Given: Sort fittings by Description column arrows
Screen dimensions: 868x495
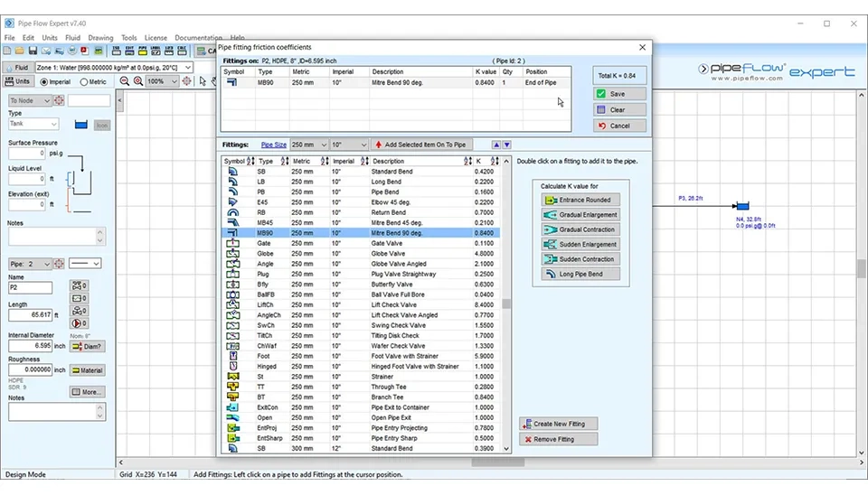Looking at the screenshot, I should pos(468,162).
